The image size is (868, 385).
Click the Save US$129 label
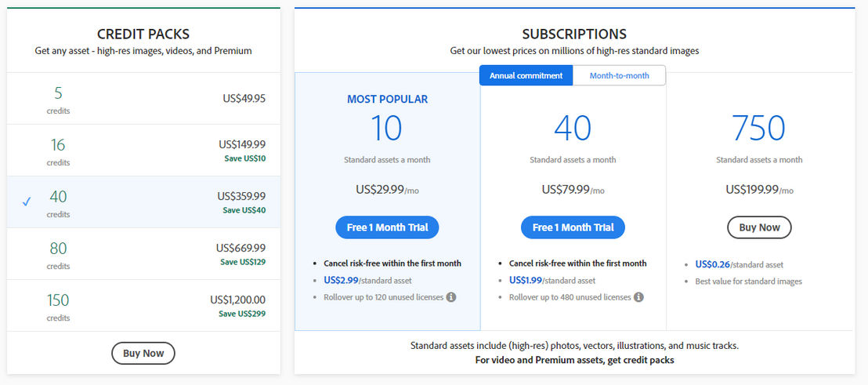coord(243,262)
